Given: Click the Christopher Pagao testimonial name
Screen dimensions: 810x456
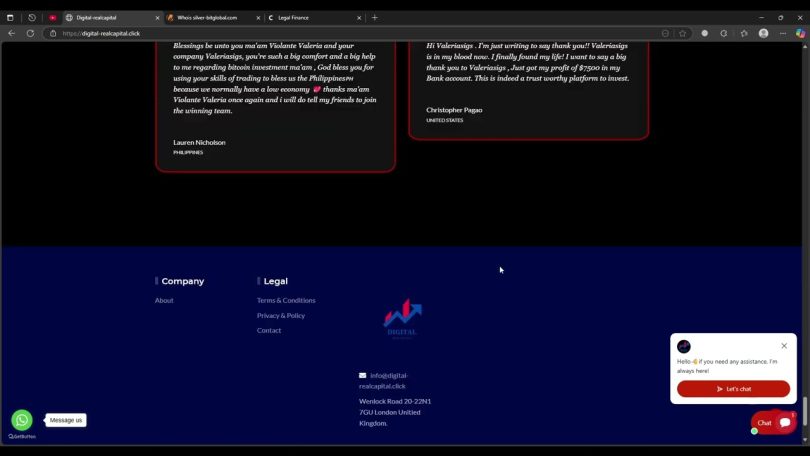Looking at the screenshot, I should (454, 109).
